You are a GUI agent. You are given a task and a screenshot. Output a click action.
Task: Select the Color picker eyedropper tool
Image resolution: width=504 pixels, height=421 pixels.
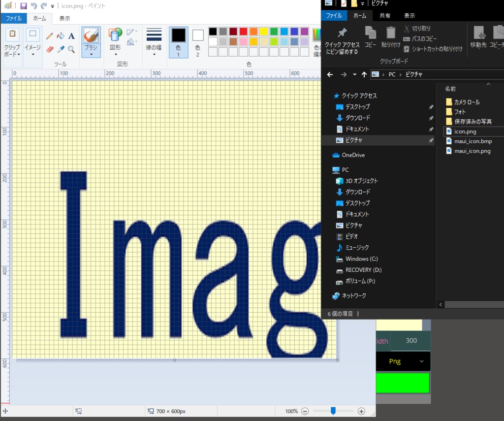pyautogui.click(x=61, y=49)
